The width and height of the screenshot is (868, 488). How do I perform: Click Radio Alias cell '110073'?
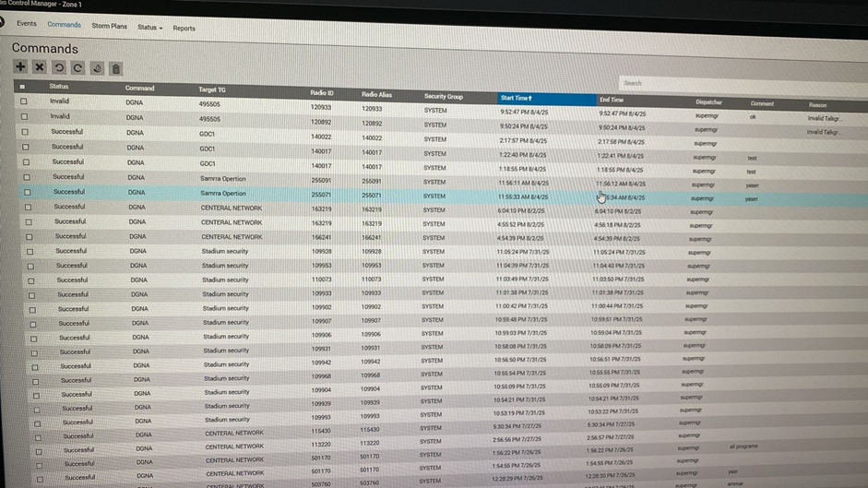(x=372, y=280)
